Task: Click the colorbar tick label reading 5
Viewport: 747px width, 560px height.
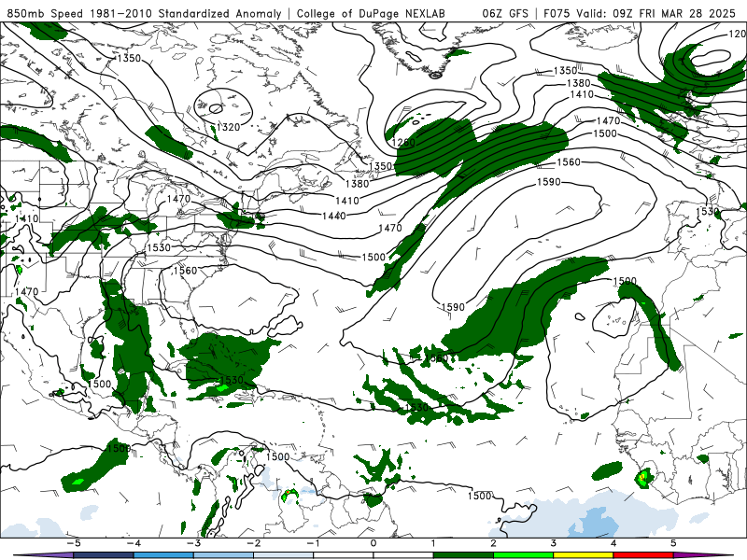Action: coord(673,543)
